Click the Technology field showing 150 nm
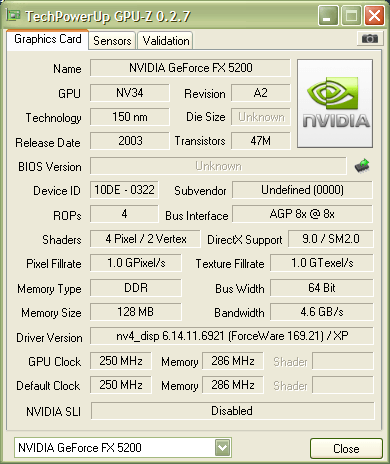The image size is (390, 464). click(130, 117)
